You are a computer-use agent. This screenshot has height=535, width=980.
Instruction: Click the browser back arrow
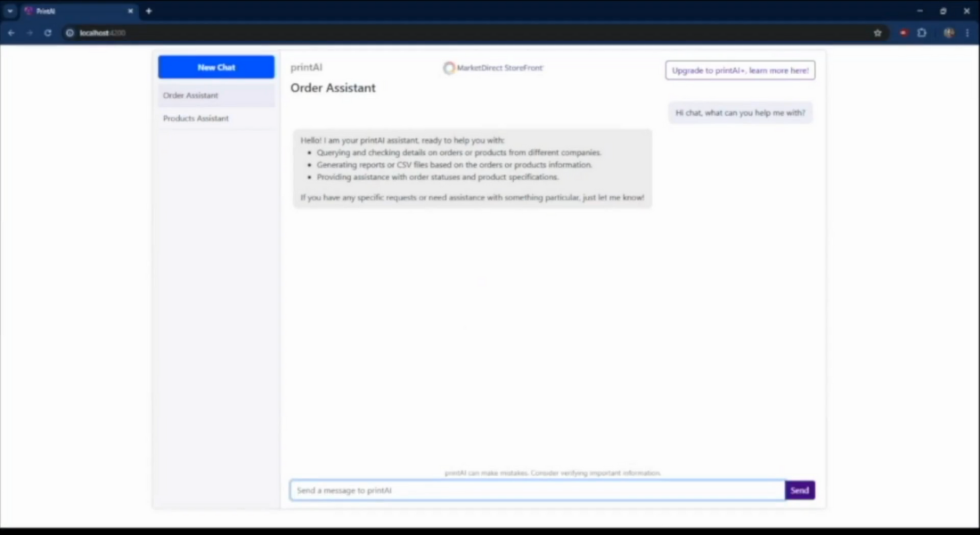click(11, 33)
